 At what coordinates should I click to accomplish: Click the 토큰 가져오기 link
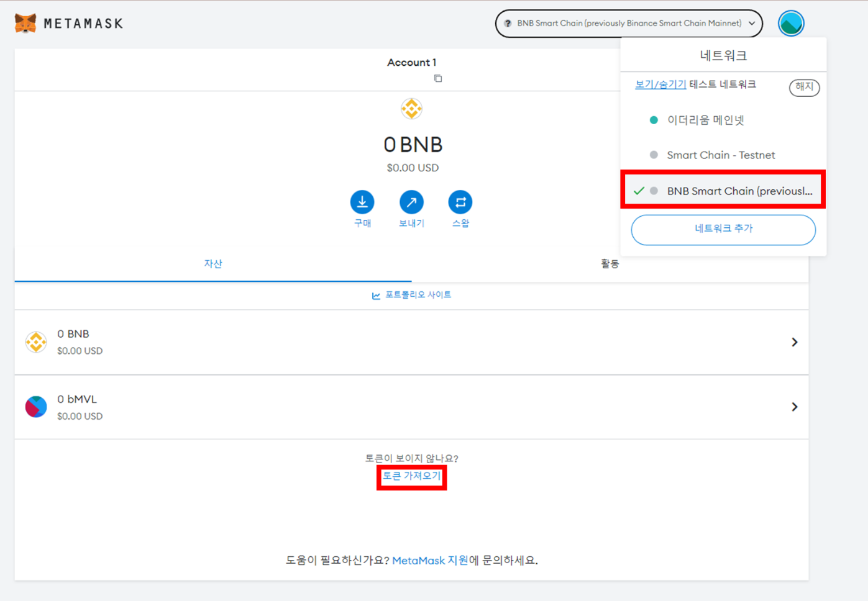(x=411, y=476)
